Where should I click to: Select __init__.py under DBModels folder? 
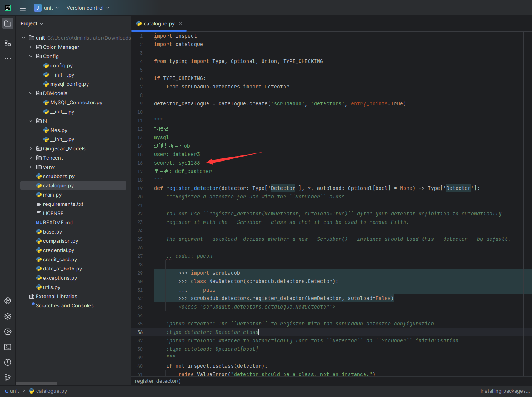pyautogui.click(x=59, y=112)
